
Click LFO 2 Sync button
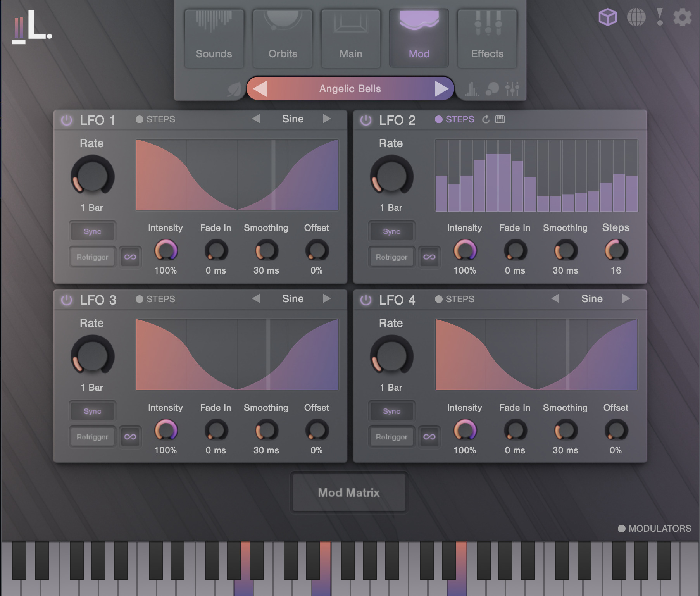tap(391, 231)
